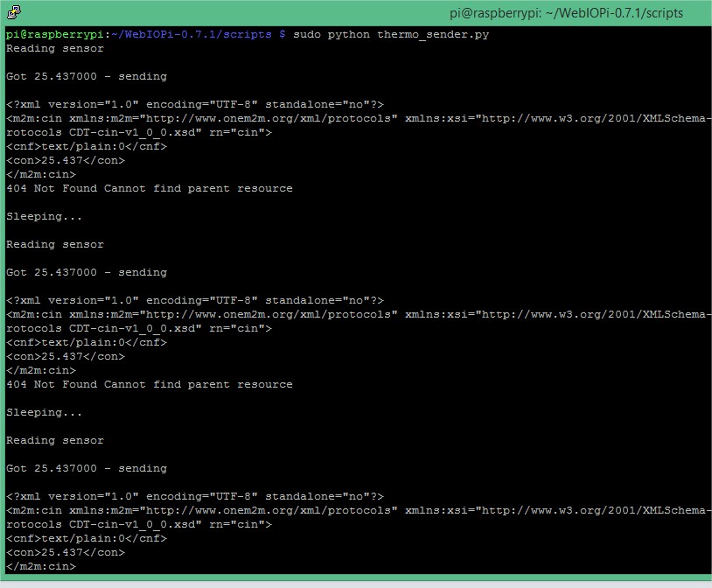
Task: Click the green 'pi@raspberrypi' prompt text
Action: (x=54, y=34)
